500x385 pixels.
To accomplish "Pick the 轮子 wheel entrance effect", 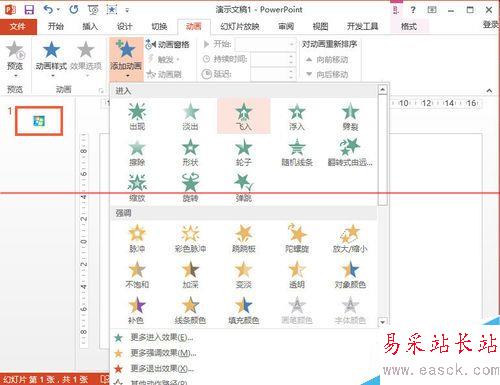I will click(x=244, y=152).
